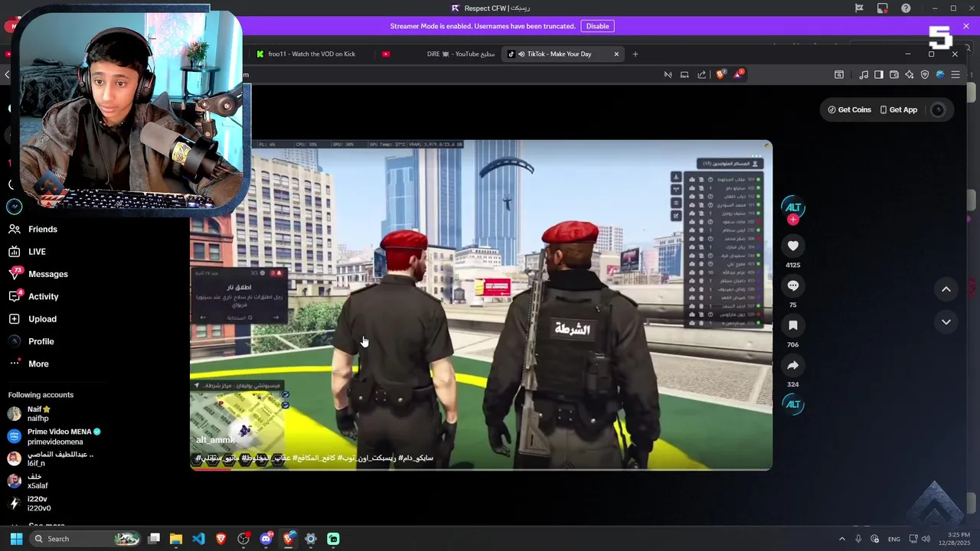Open OBS Studio from the taskbar

click(x=243, y=539)
